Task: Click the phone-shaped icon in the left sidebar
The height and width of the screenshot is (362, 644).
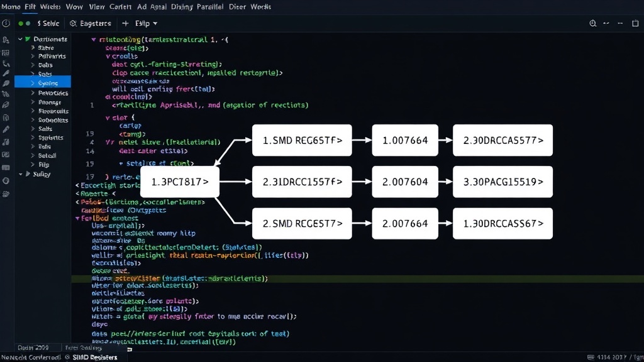Action: [x=6, y=63]
